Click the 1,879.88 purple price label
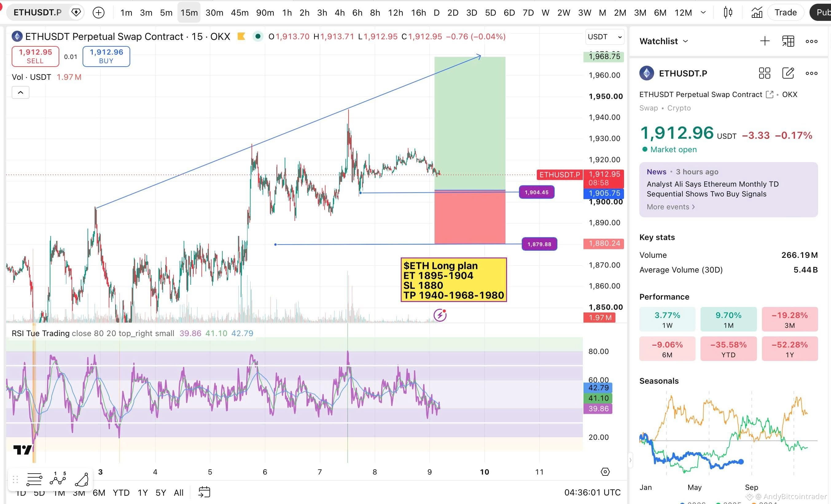831x504 pixels. click(539, 244)
